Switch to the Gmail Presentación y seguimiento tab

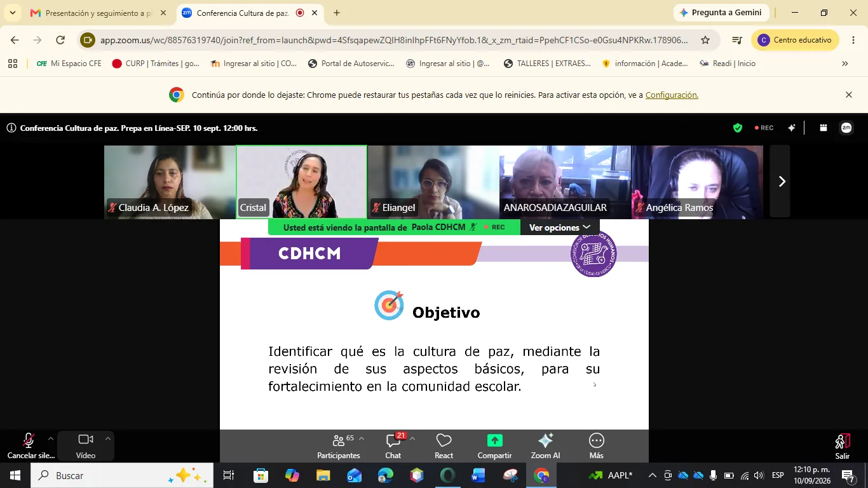[x=98, y=13]
